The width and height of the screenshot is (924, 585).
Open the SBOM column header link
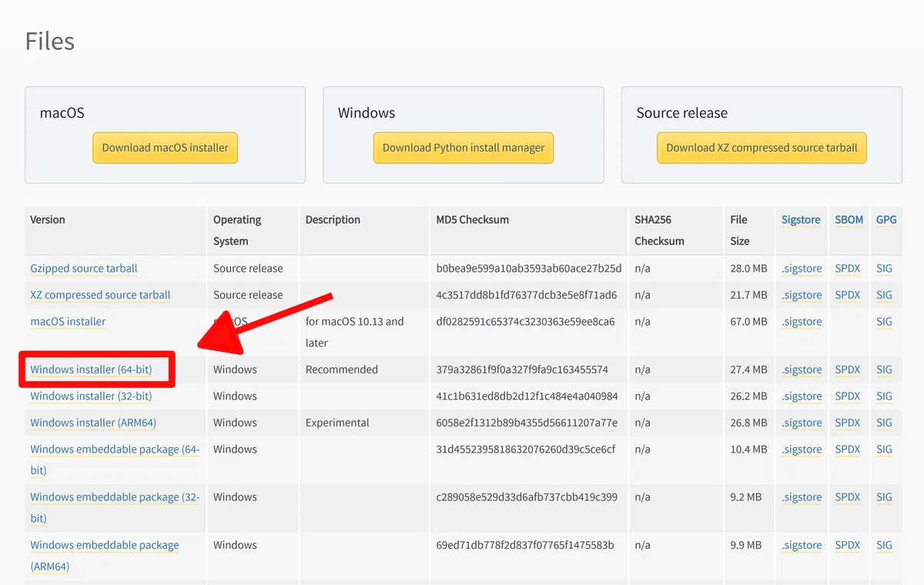click(849, 219)
